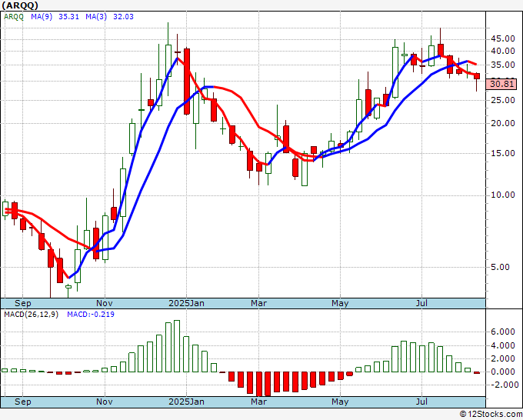Viewport: 523px width, 420px height.
Task: Click Nov on the MACD panel time axis
Action: click(105, 402)
